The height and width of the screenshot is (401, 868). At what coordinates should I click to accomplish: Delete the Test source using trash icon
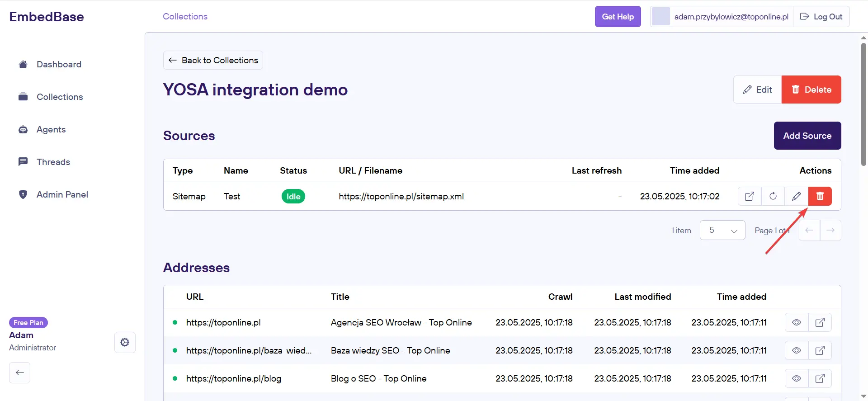point(820,196)
